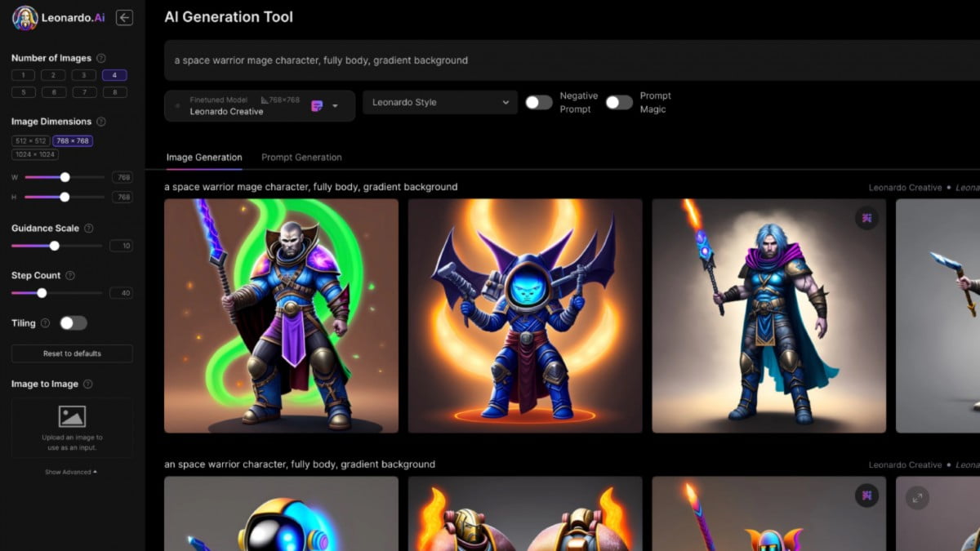Enable the Prompt Magic toggle
980x551 pixels.
pyautogui.click(x=619, y=102)
